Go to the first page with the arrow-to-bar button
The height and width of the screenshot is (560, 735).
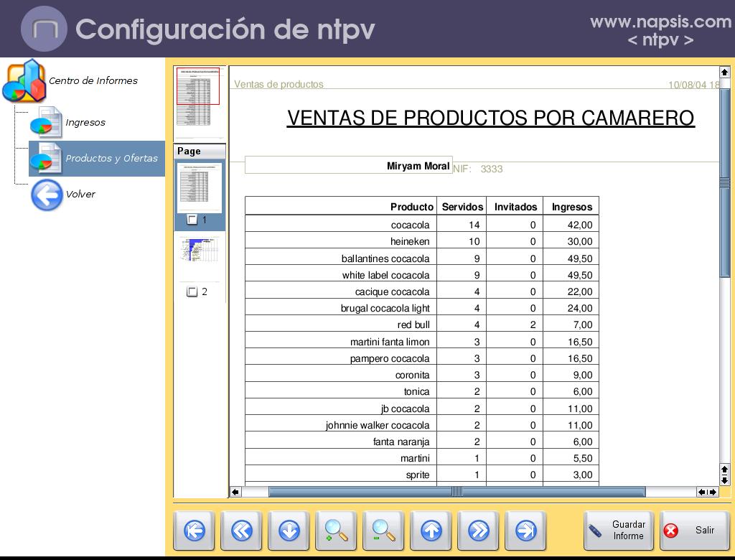coord(194,531)
